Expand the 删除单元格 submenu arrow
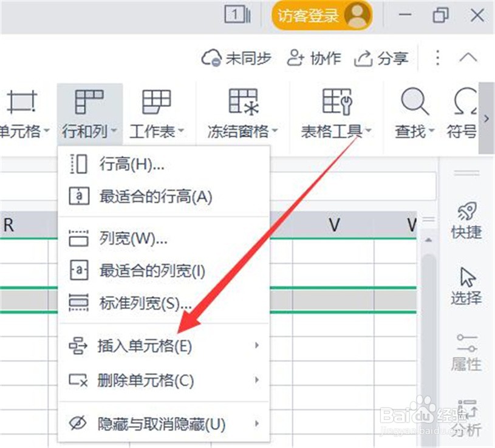This screenshot has width=495, height=448. (x=257, y=380)
